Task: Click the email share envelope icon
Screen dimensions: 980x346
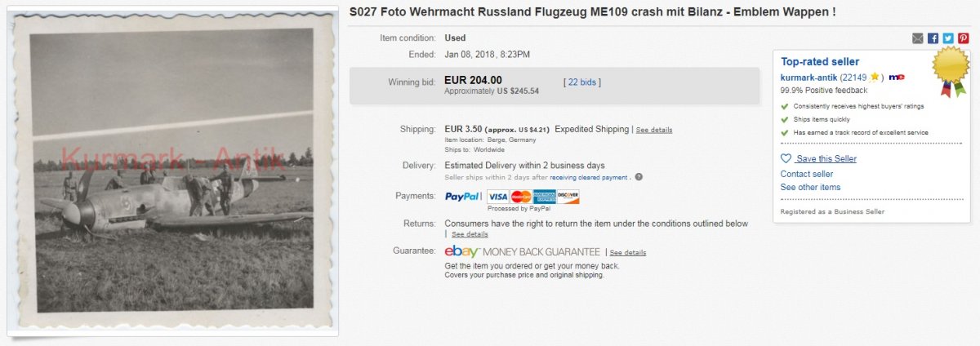Action: 918,38
